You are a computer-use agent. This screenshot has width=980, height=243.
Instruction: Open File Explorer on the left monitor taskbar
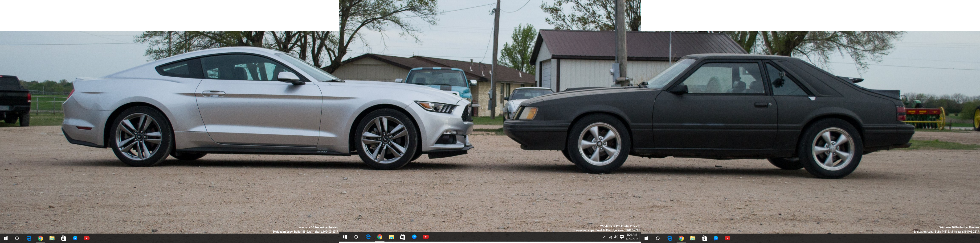52,238
